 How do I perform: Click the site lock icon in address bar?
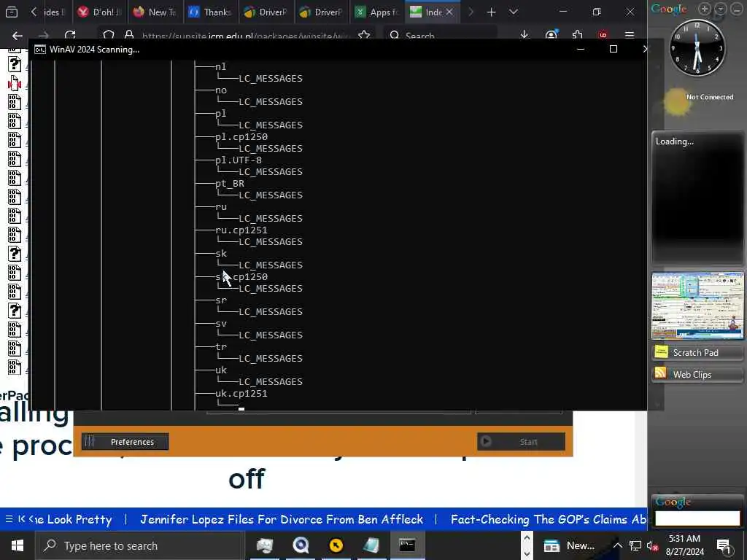pos(128,35)
